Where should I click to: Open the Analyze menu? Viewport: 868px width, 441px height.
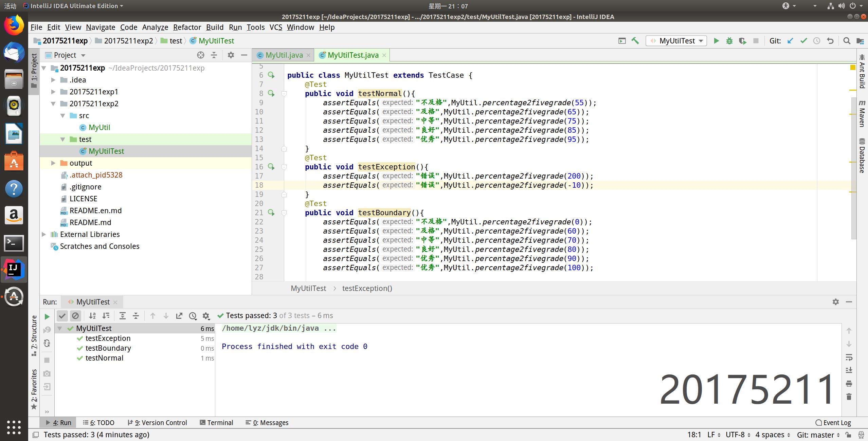pyautogui.click(x=155, y=27)
